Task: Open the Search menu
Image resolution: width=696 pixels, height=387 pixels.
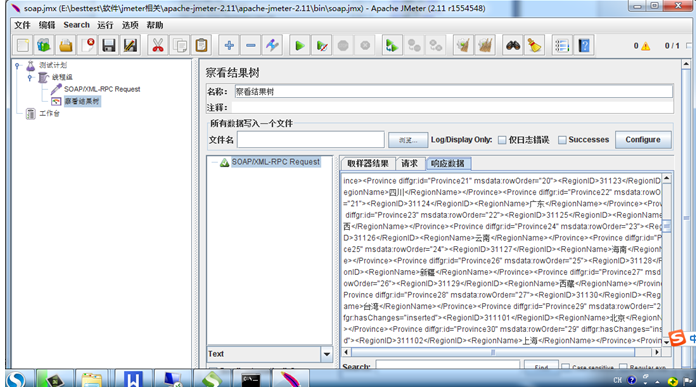Action: click(x=76, y=25)
